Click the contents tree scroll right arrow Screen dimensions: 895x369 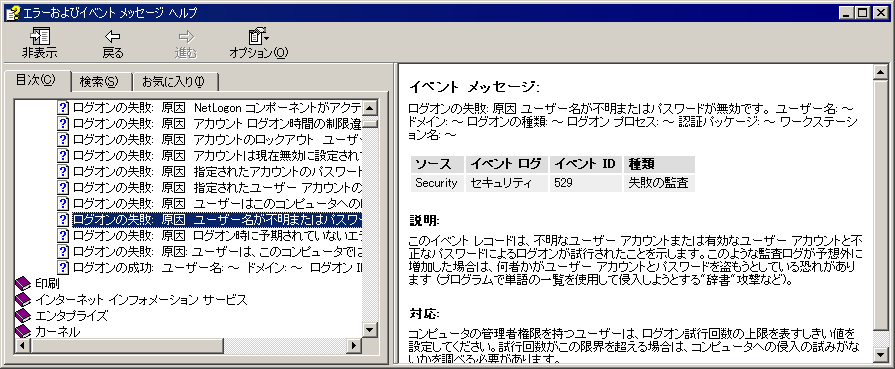coord(353,345)
